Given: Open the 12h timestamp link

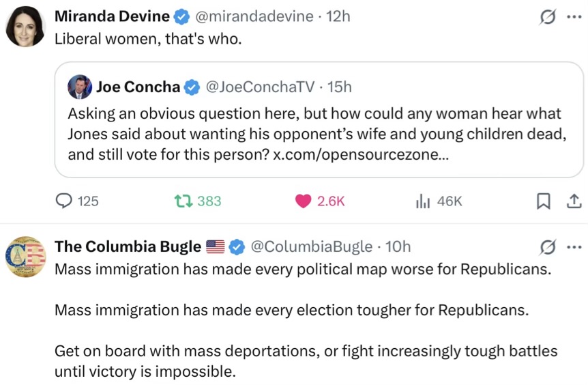Looking at the screenshot, I should [338, 16].
